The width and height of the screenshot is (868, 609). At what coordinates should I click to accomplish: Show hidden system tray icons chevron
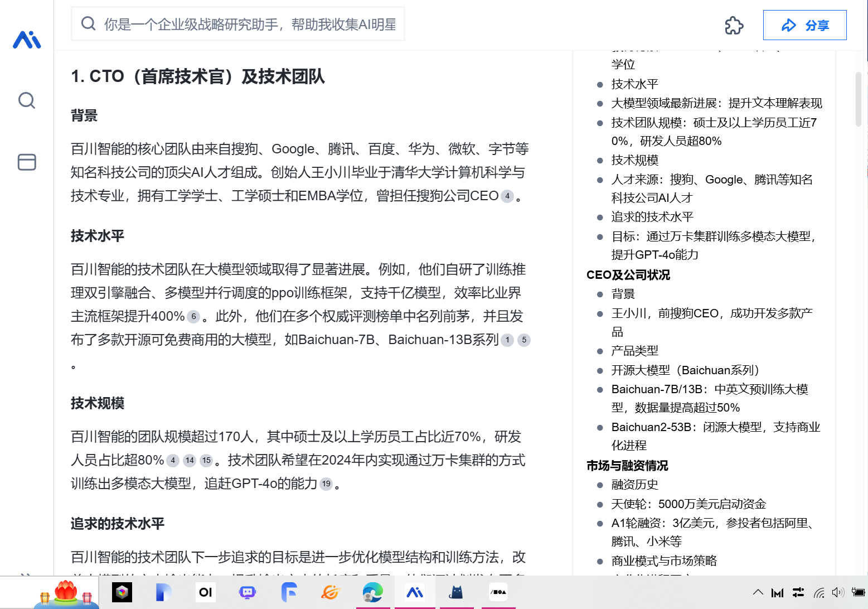pyautogui.click(x=758, y=592)
